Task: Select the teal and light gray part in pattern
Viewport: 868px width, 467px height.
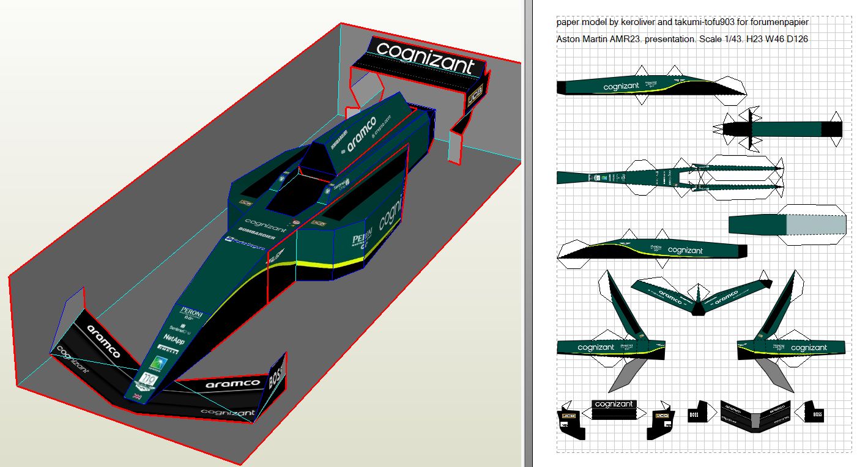Action: 787,224
